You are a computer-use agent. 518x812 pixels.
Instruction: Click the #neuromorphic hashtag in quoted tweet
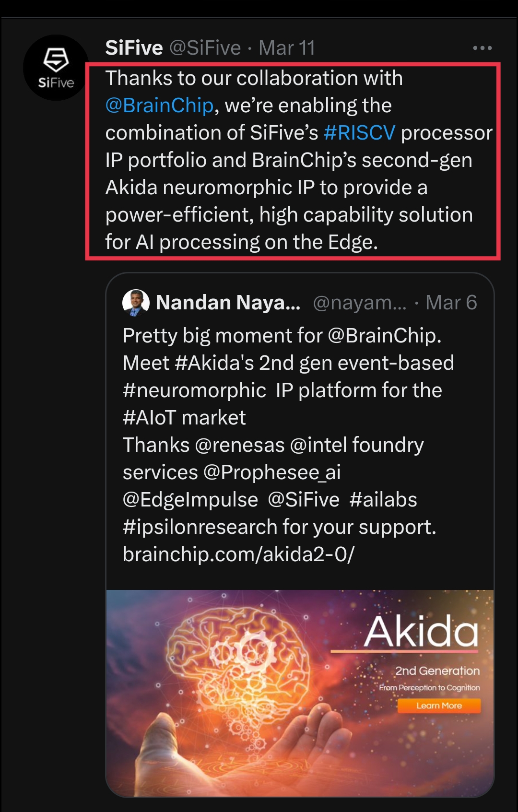pyautogui.click(x=194, y=390)
